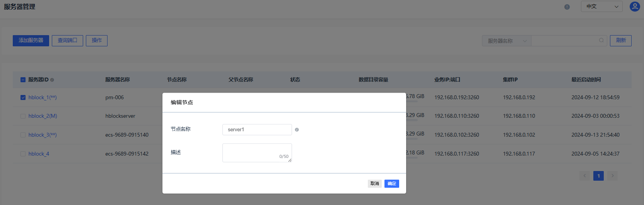
Task: Click the 集群IP column header
Action: click(510, 80)
